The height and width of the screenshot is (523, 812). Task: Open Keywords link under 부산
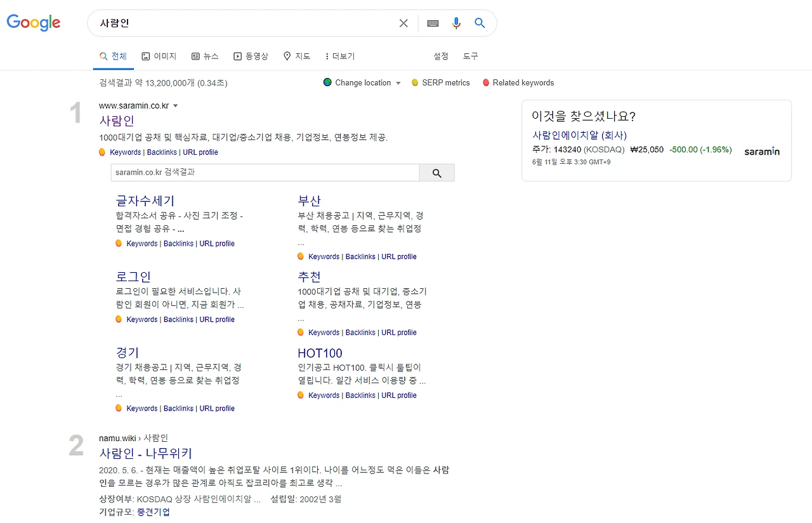point(324,257)
